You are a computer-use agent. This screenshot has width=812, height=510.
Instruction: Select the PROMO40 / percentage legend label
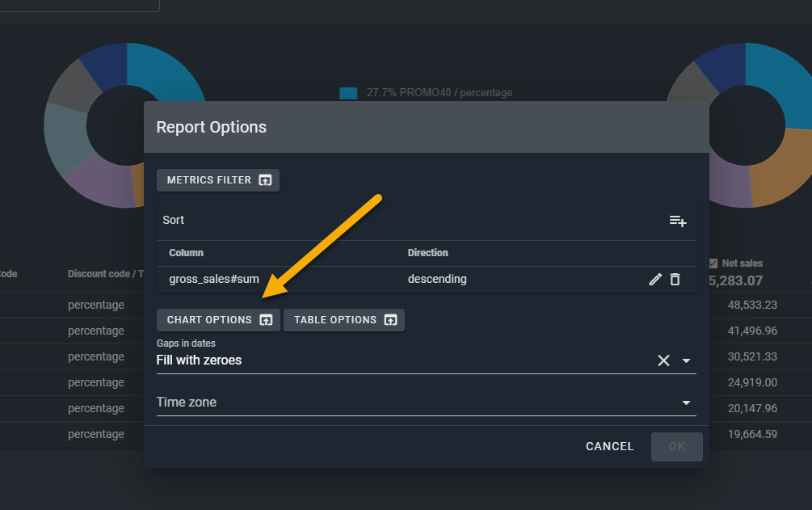[x=440, y=93]
